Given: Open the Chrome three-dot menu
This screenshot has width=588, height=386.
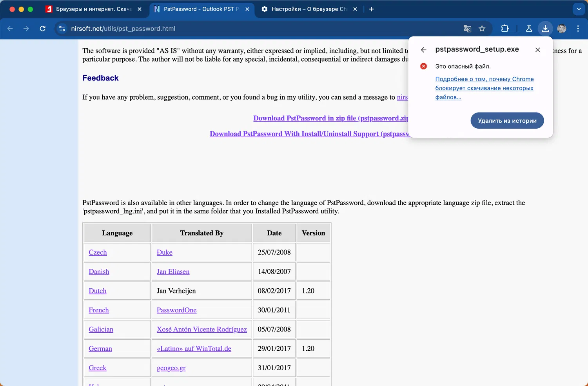Looking at the screenshot, I should 578,29.
